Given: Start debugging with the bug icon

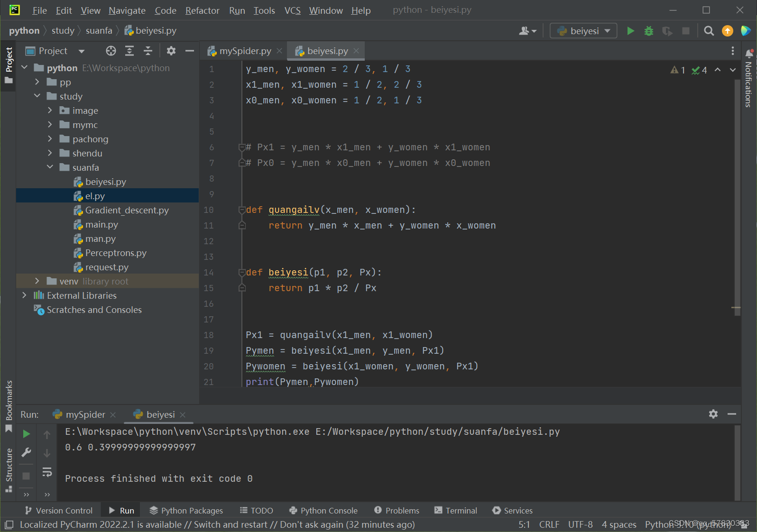Looking at the screenshot, I should (x=649, y=31).
